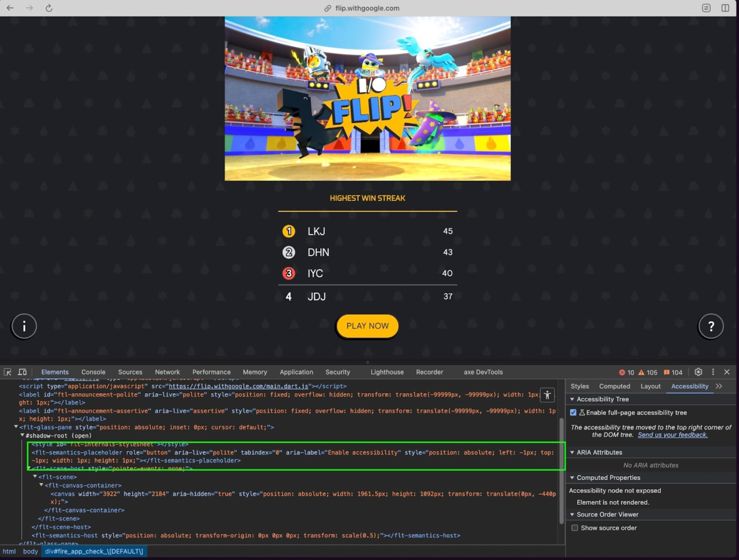The width and height of the screenshot is (739, 560).
Task: Open DevTools three-dot customize menu
Action: coord(713,372)
